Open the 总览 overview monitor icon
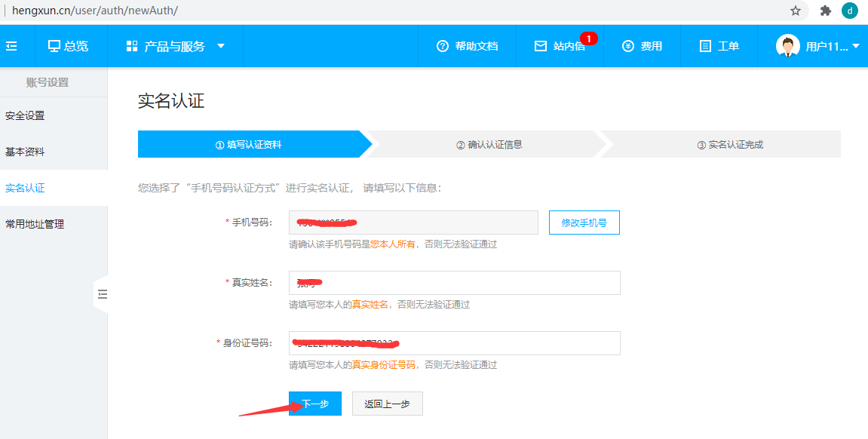The image size is (868, 439). click(x=54, y=46)
